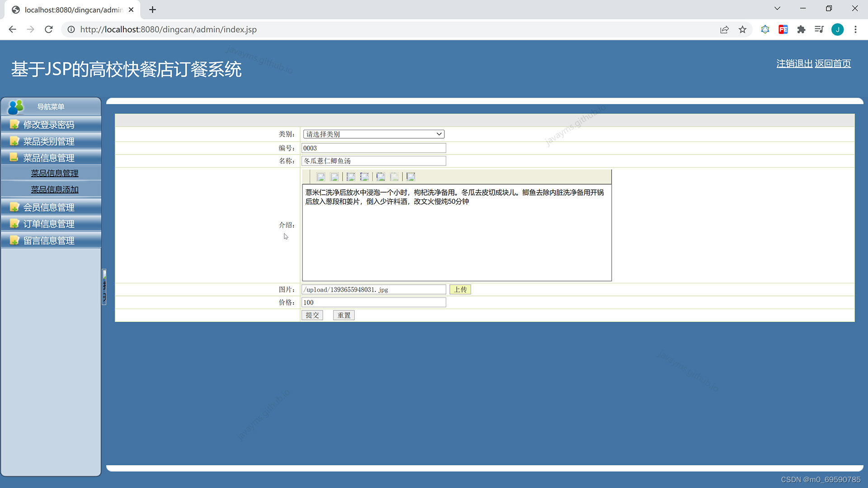868x488 pixels.
Task: Click the first editor toolbar image icon
Action: [x=321, y=177]
